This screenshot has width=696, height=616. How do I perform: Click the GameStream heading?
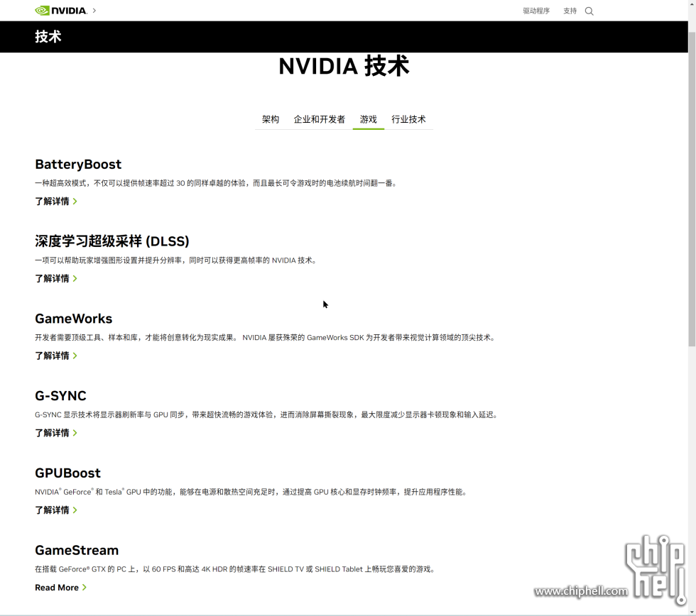point(77,551)
